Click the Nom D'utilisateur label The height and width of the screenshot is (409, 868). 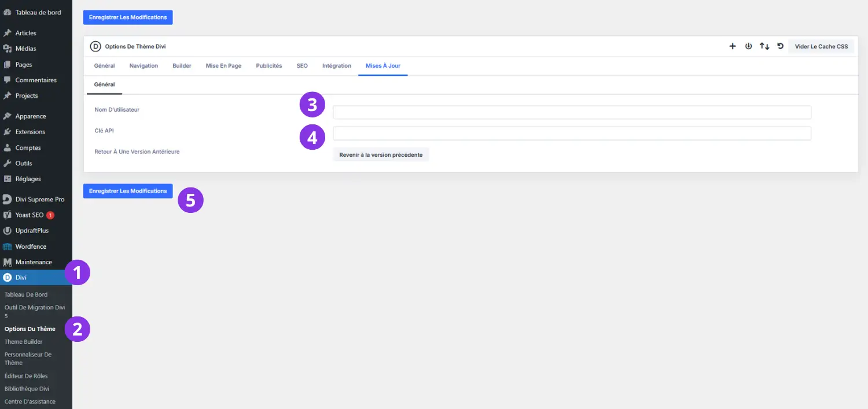(117, 109)
